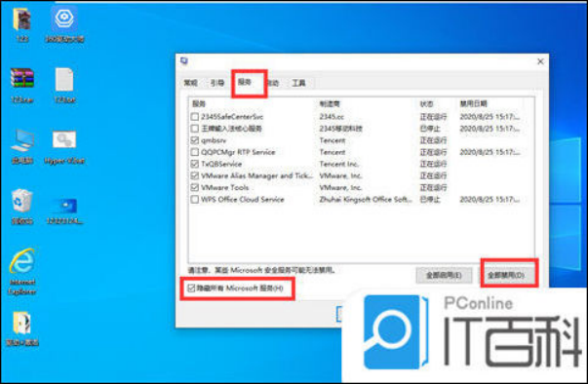Viewport: 588px width, 384px height.
Task: Select the 123.txt text file icon
Action: click(x=64, y=85)
